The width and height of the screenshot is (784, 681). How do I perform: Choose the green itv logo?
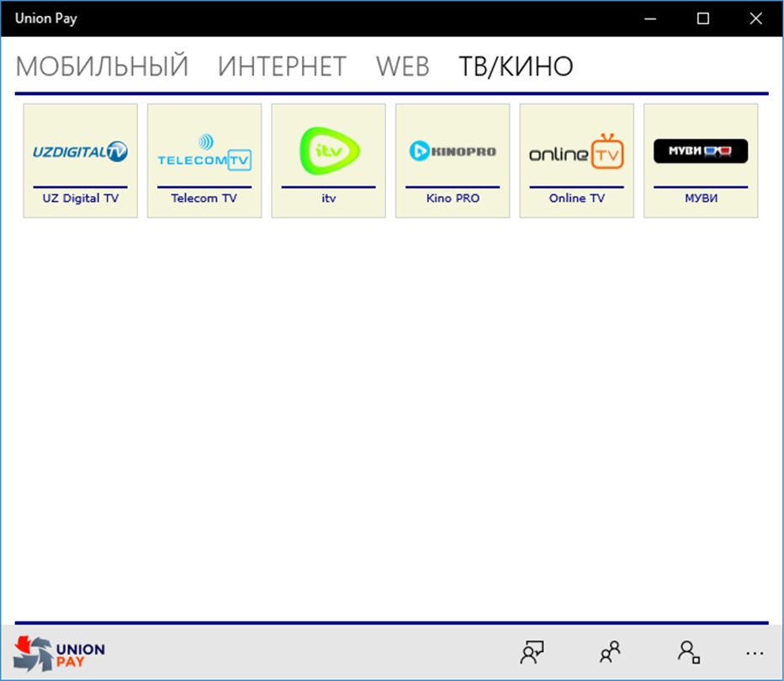(329, 150)
